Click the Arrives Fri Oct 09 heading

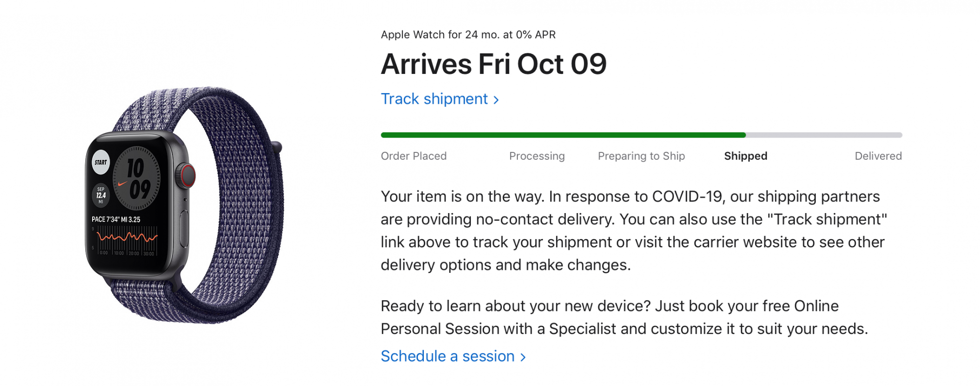[494, 64]
